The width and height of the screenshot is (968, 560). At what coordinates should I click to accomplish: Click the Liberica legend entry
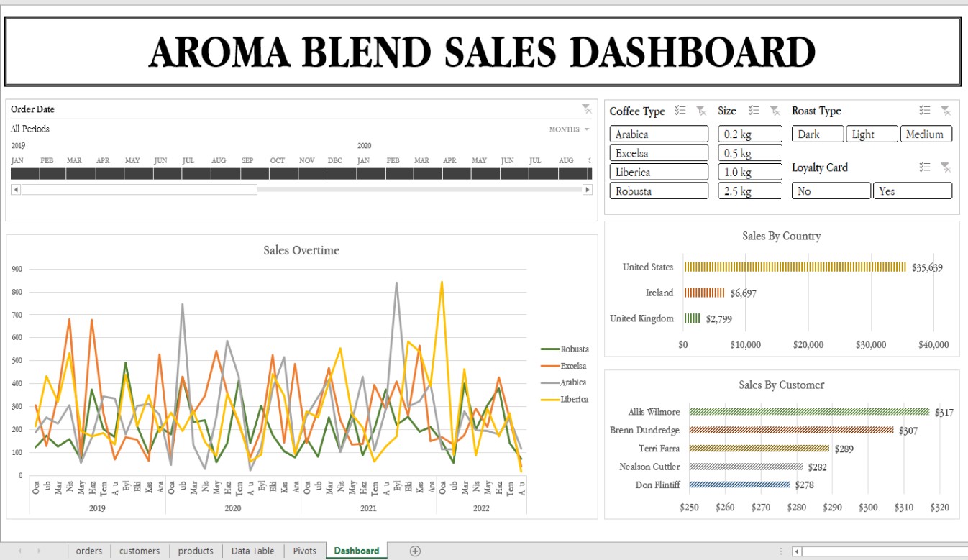click(565, 399)
